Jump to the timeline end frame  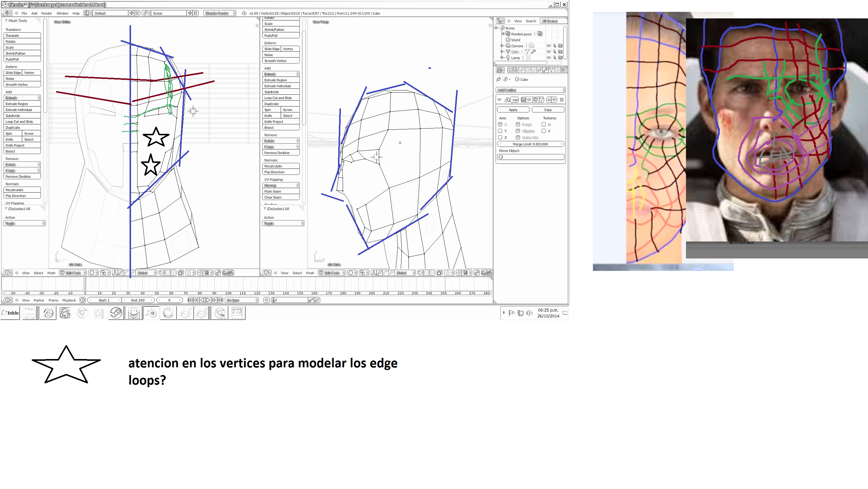(x=220, y=300)
